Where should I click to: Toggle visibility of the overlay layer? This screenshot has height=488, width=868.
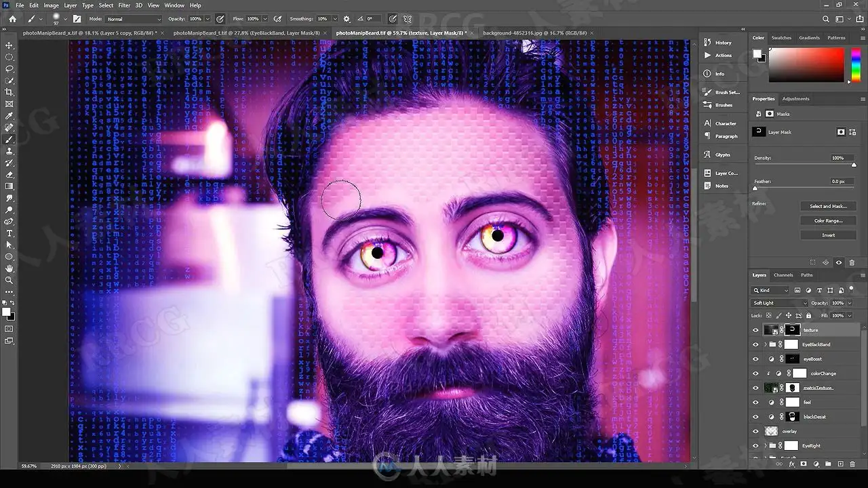(x=755, y=431)
